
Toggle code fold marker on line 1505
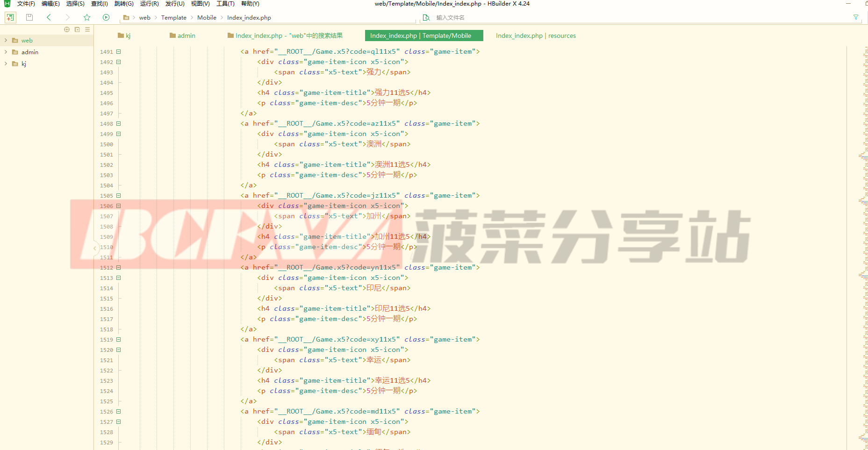point(119,196)
